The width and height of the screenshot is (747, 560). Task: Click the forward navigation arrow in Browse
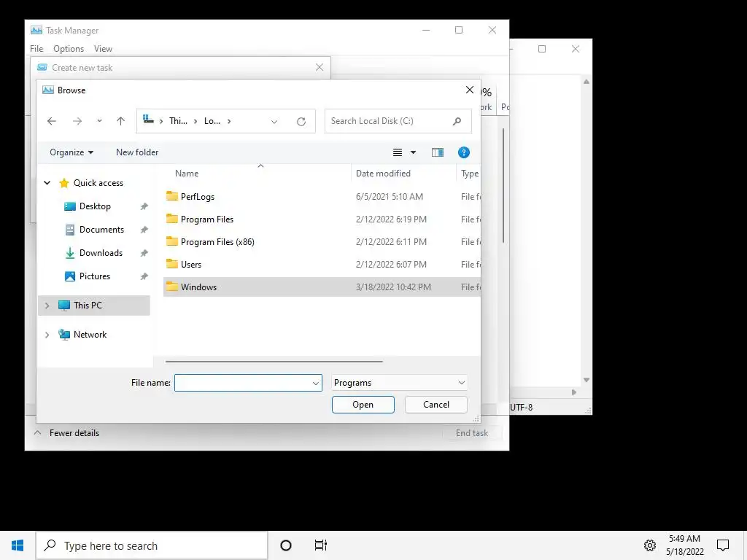tap(77, 121)
